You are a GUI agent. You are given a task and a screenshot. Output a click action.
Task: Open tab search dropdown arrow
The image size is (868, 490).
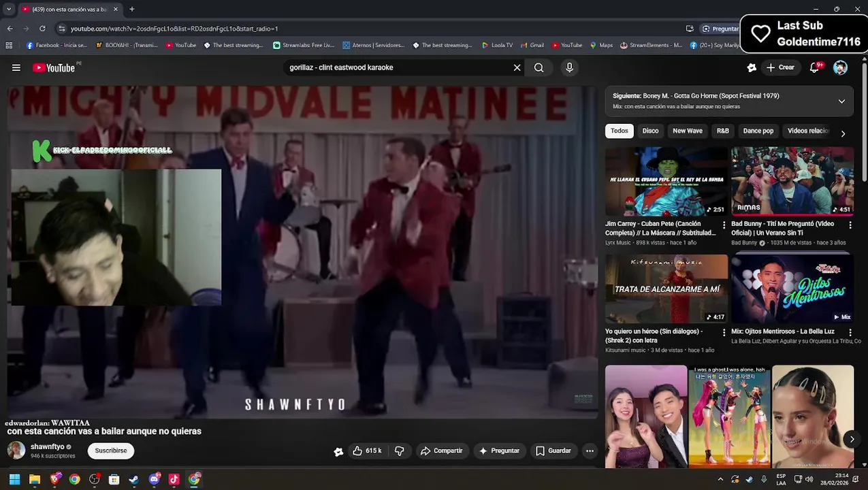click(x=8, y=9)
